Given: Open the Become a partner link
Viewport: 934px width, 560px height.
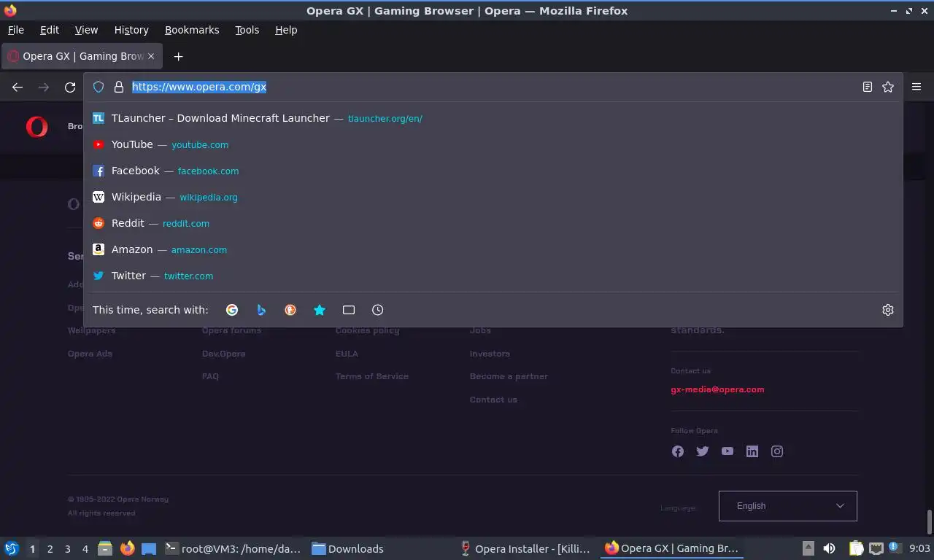Looking at the screenshot, I should (x=509, y=376).
